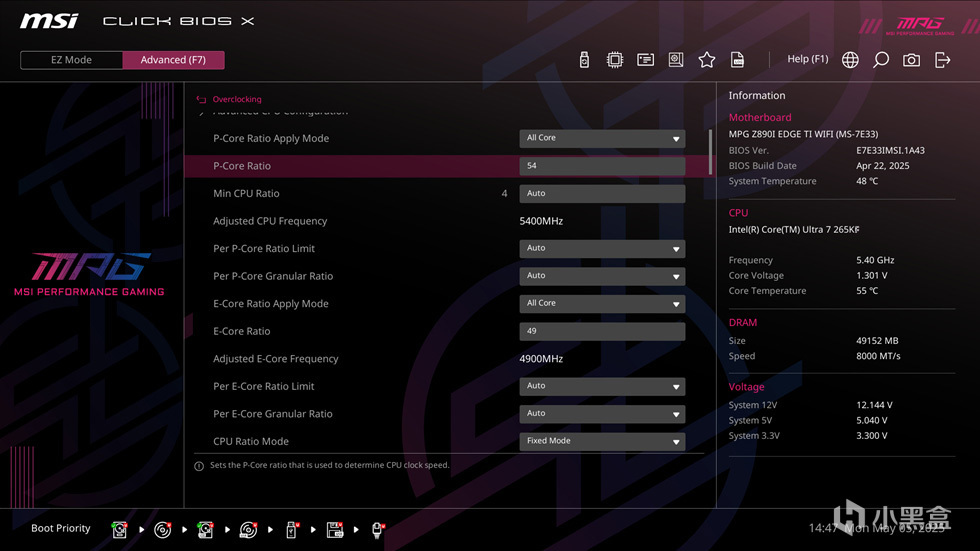Click System 5V value '5.040 V'
980x551 pixels.
(871, 420)
